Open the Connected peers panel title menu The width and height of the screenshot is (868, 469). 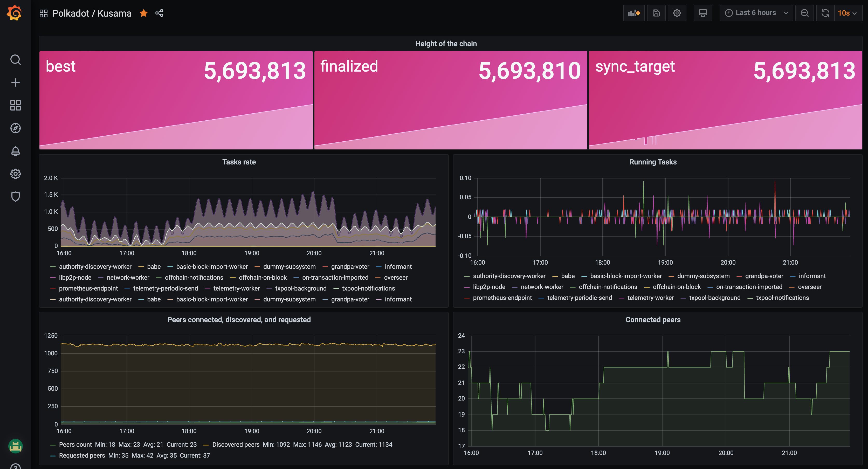click(x=653, y=320)
